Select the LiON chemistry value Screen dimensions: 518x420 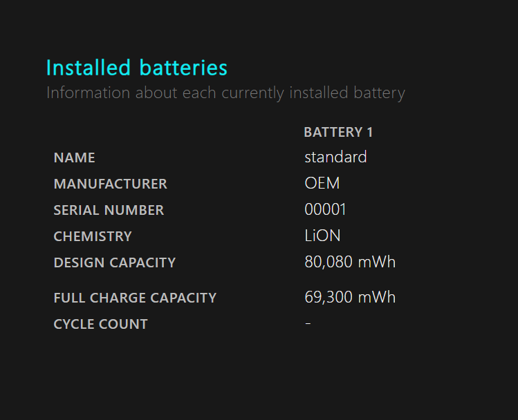coord(322,236)
